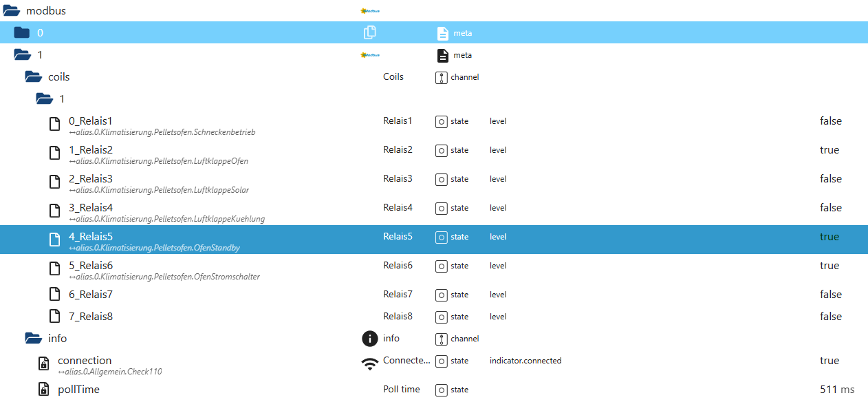Click the file icon beside 7_Relais8

(54, 317)
